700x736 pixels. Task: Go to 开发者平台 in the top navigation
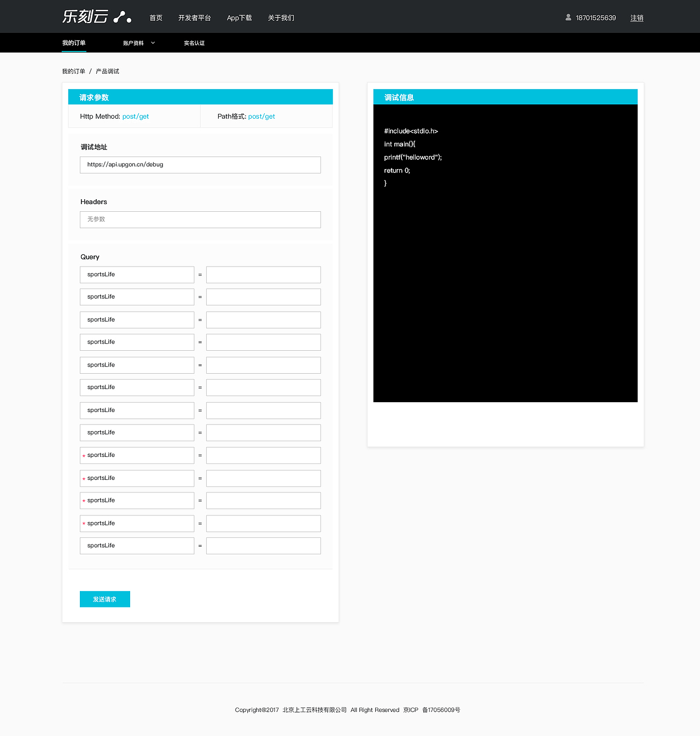195,18
